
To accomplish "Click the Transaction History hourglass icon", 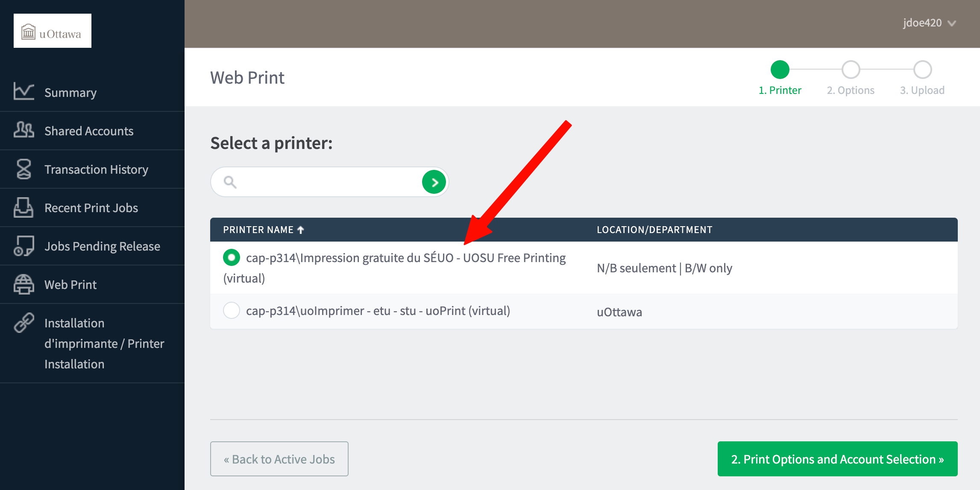I will (x=23, y=169).
